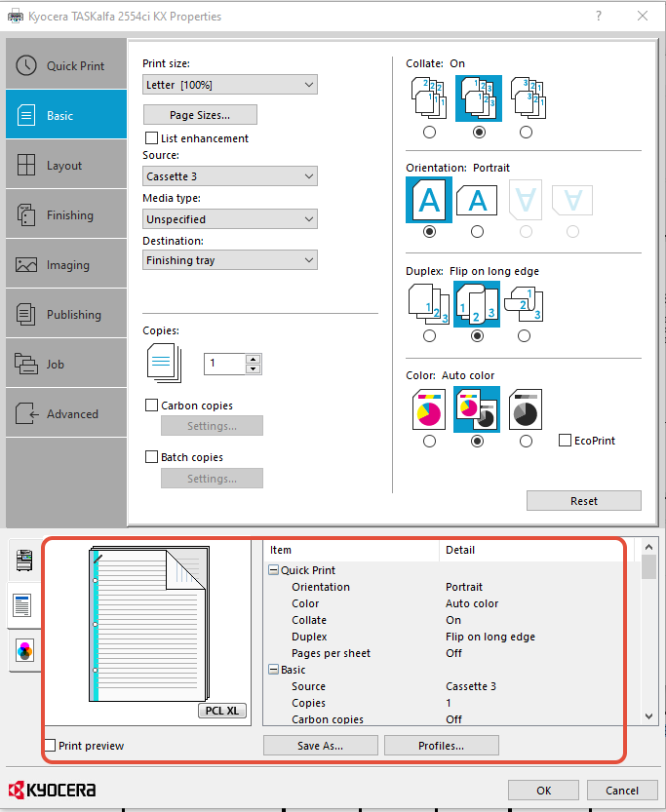Click the Save As button

tap(321, 745)
